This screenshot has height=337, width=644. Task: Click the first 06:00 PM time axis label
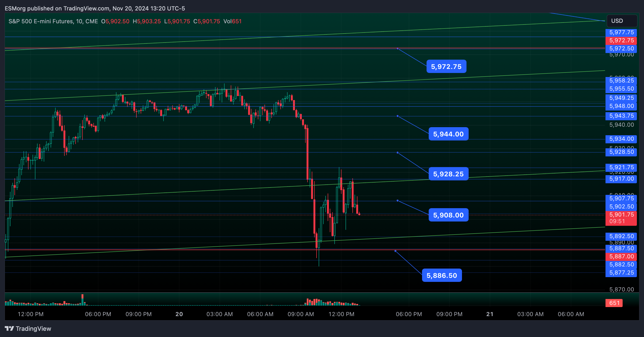[x=98, y=314]
